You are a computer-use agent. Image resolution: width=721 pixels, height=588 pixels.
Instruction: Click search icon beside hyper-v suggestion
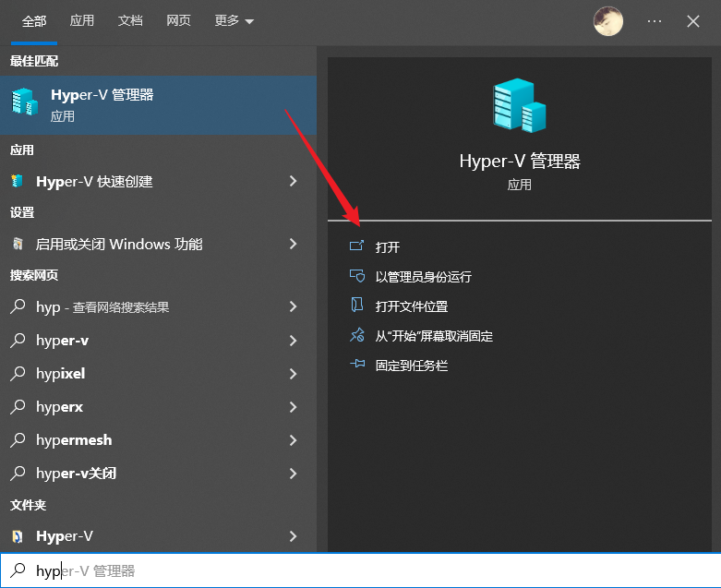(18, 340)
